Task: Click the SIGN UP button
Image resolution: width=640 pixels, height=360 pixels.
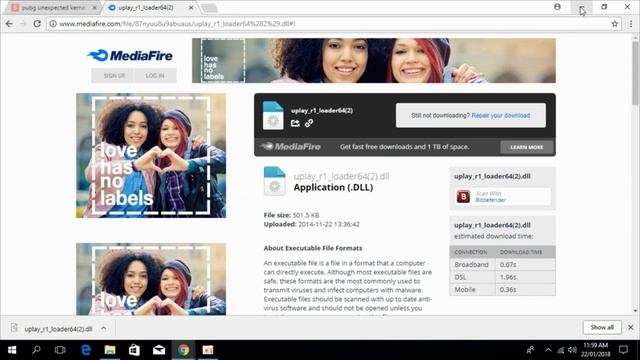Action: [113, 76]
